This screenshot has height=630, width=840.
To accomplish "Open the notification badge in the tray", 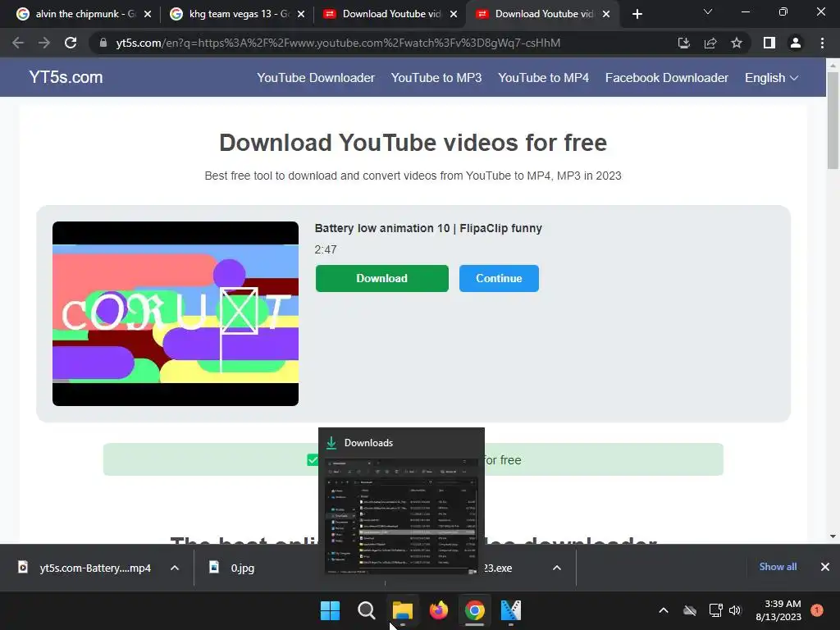I will (x=816, y=610).
